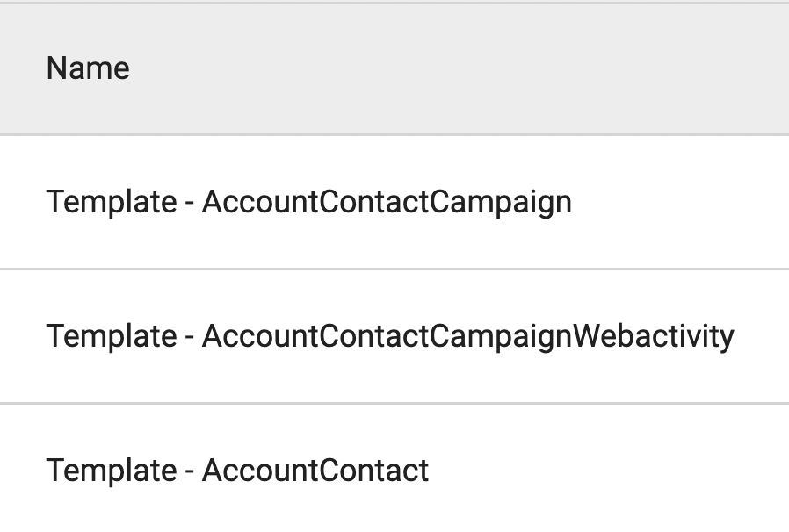
Task: Pick the Webactivity template entry
Action: coord(389,336)
